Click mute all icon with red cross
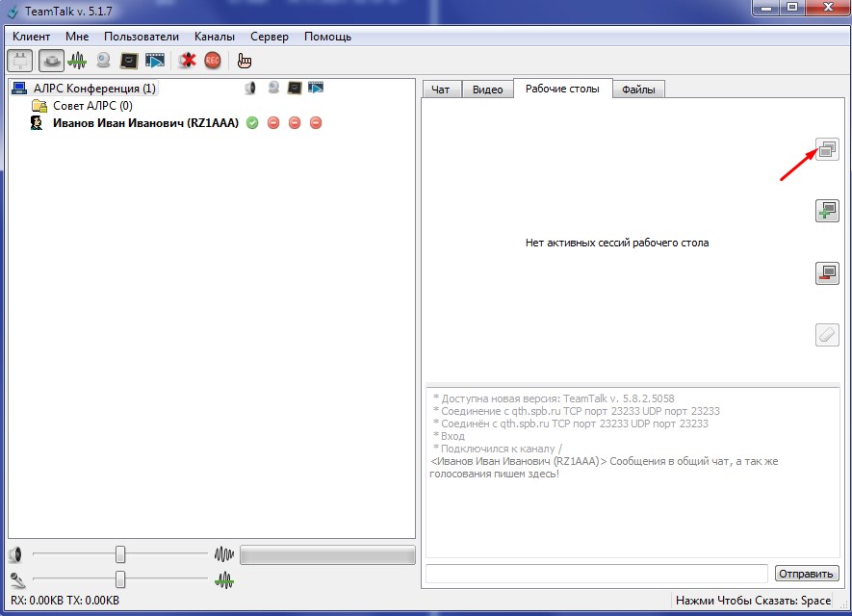This screenshot has height=616, width=852. pos(188,61)
